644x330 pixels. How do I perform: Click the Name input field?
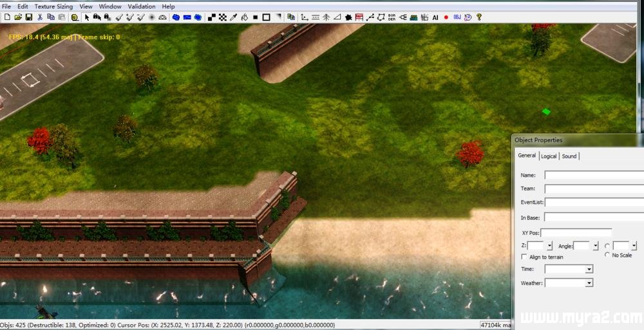[592, 175]
